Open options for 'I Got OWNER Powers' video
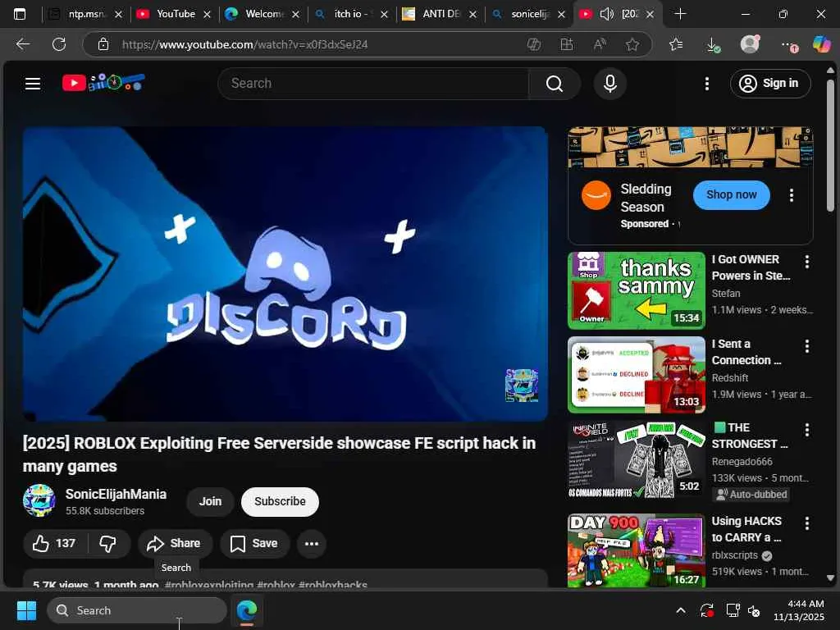 tap(807, 262)
